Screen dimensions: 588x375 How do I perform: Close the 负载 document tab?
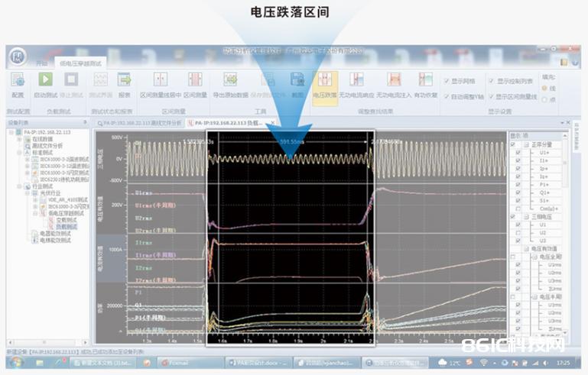pos(273,122)
